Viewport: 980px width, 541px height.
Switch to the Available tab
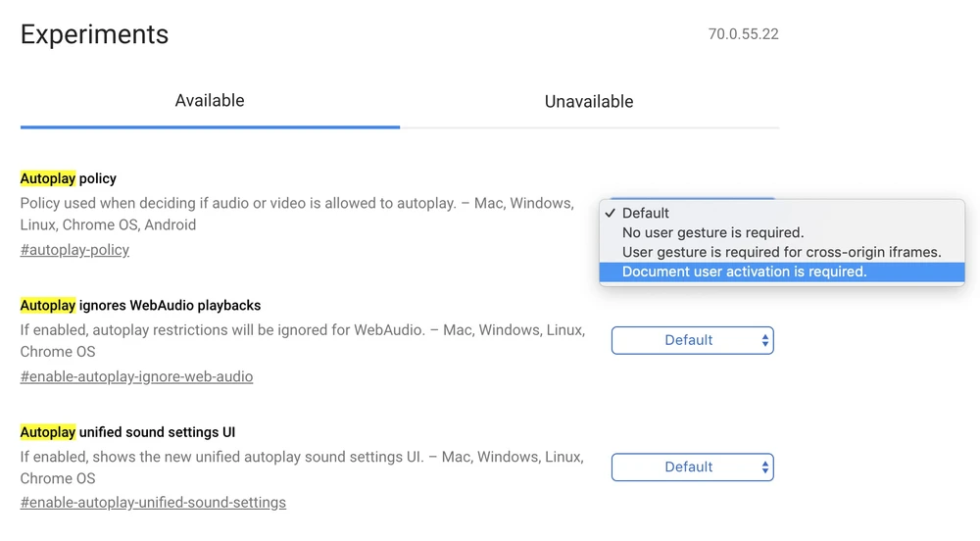pyautogui.click(x=210, y=101)
